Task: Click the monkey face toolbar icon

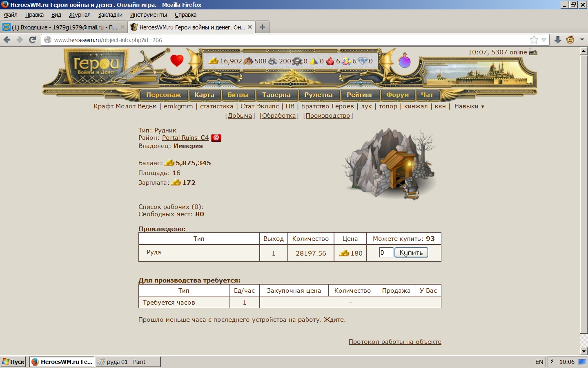Action: point(570,40)
